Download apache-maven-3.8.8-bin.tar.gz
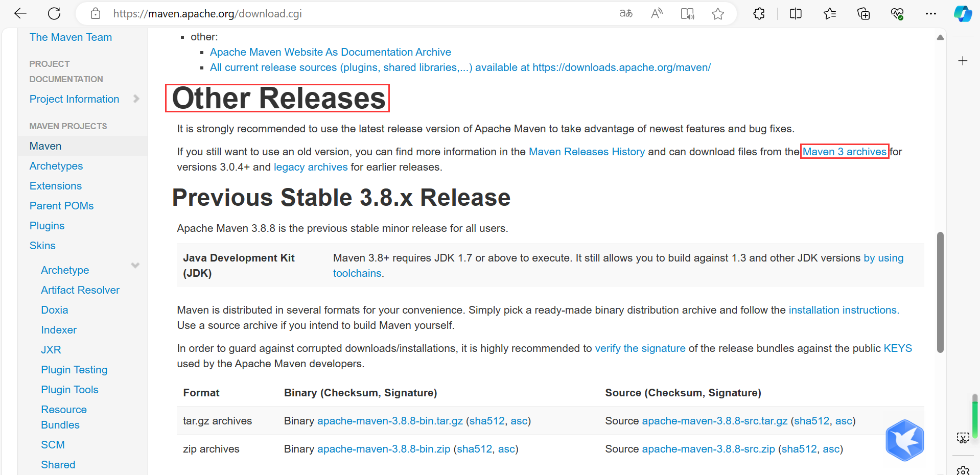 pos(390,421)
